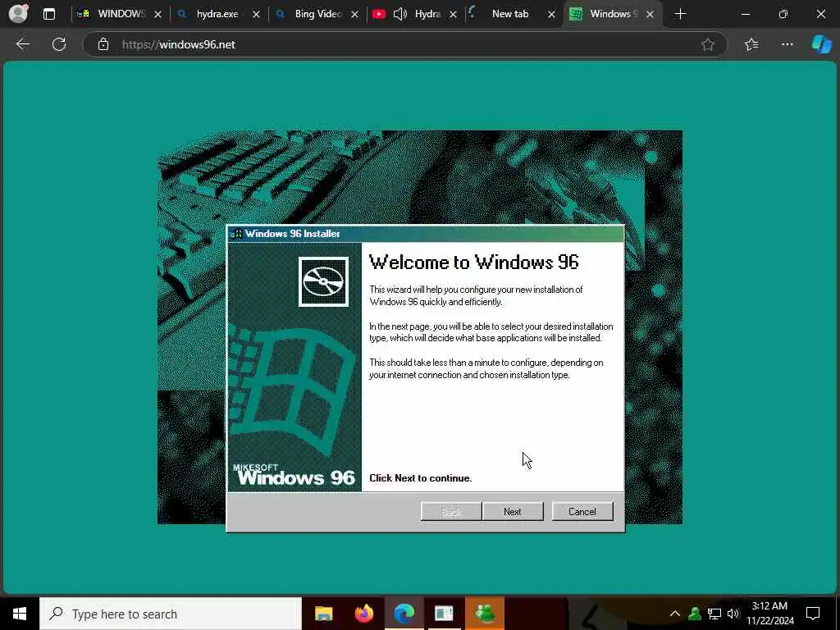Open the Copilot sidebar icon

821,44
